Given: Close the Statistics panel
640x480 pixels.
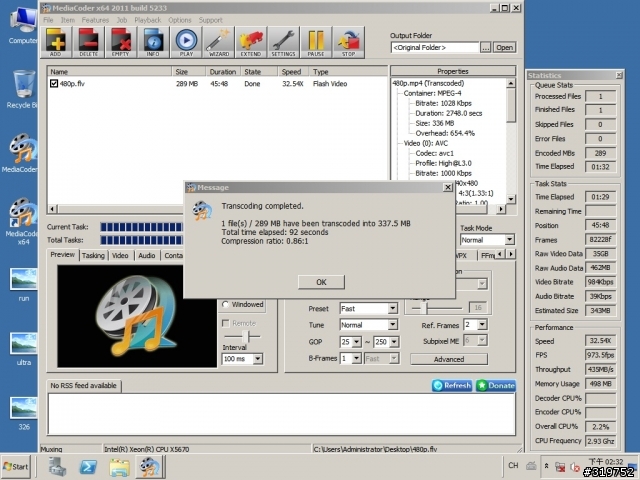Looking at the screenshot, I should (619, 75).
